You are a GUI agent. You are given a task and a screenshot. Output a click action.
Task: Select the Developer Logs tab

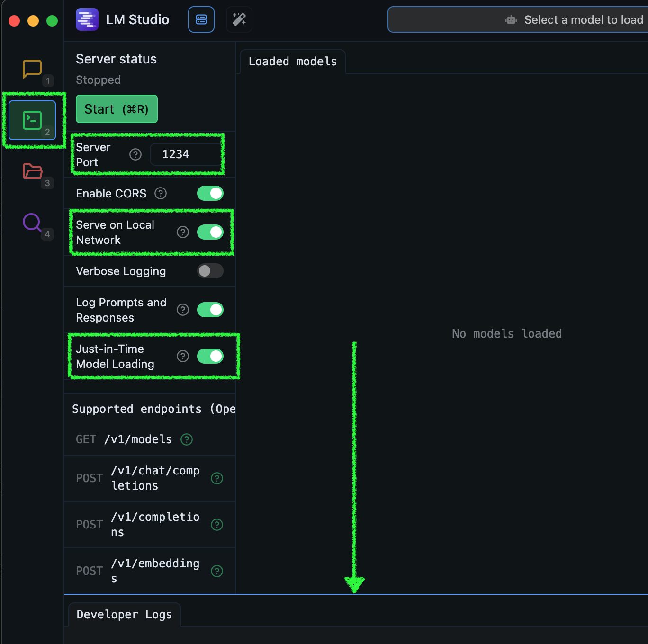[124, 615]
